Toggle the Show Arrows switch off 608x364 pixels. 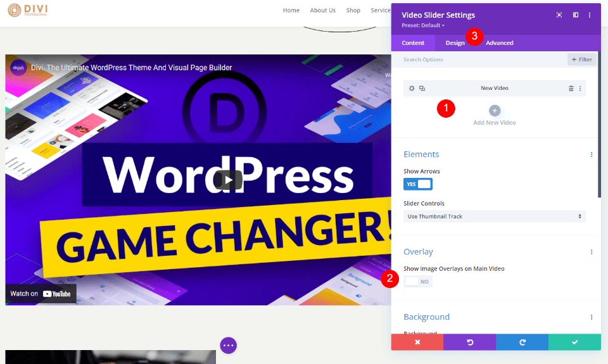418,184
